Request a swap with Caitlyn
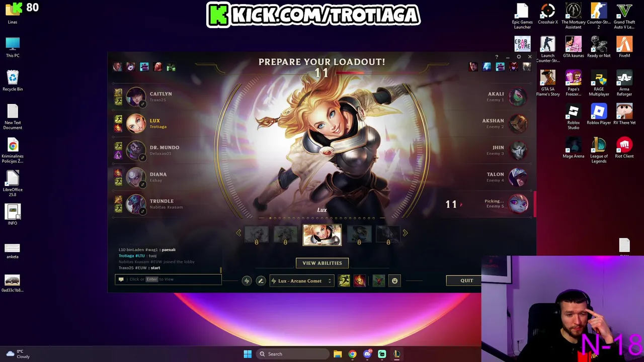The image size is (644, 362). 143,104
